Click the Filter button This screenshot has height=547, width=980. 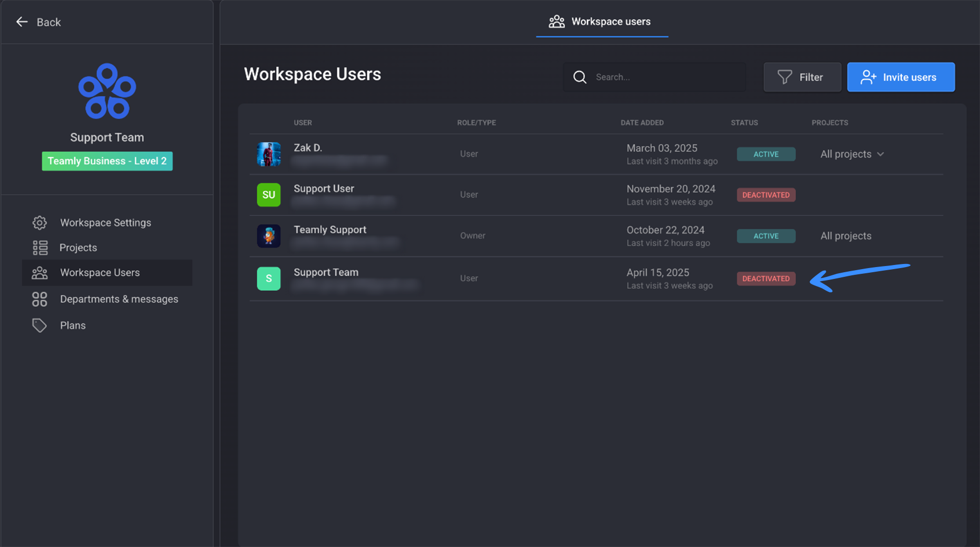click(802, 77)
